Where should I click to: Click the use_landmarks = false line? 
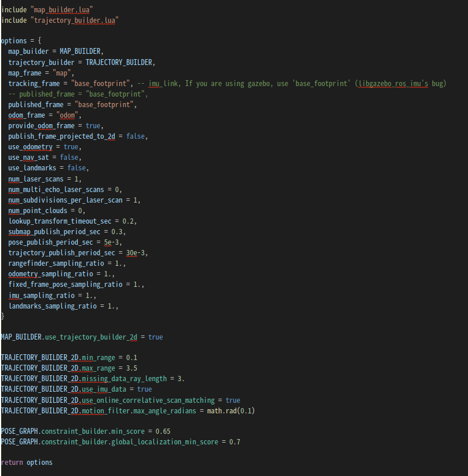click(x=49, y=168)
